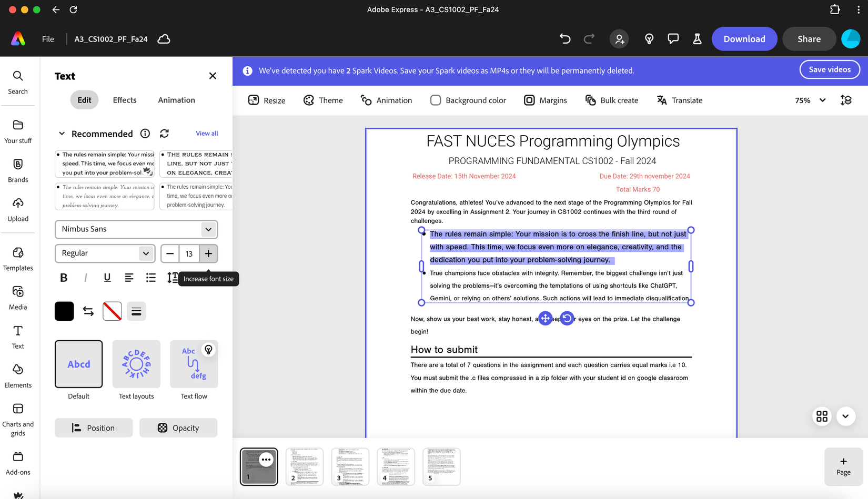Click the Download button
The image size is (868, 499).
click(744, 39)
